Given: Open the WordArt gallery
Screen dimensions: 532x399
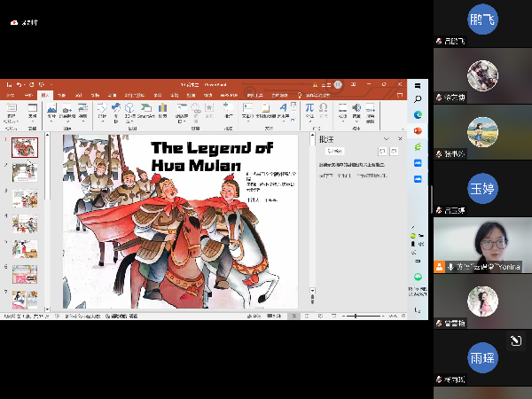Looking at the screenshot, I should pyautogui.click(x=283, y=112).
